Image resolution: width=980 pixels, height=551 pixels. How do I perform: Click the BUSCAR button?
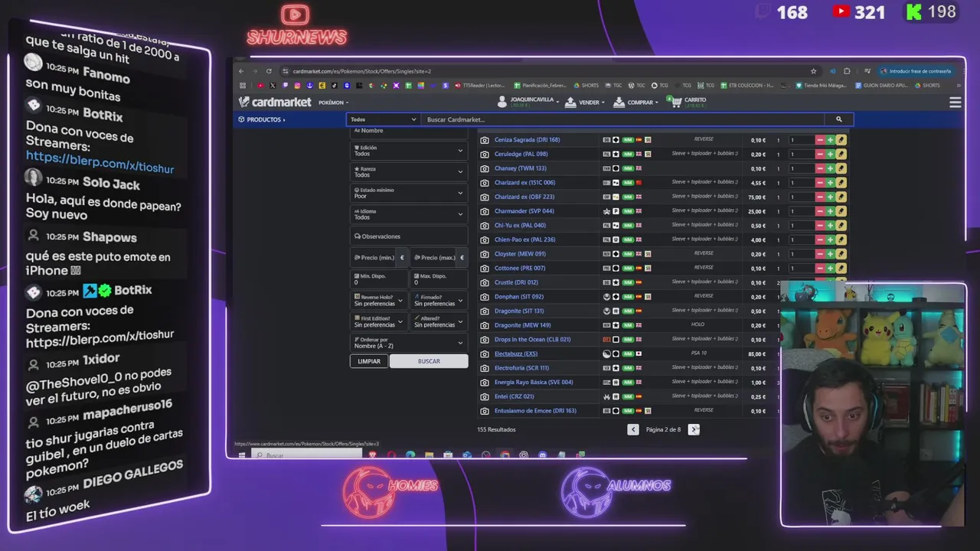click(429, 361)
